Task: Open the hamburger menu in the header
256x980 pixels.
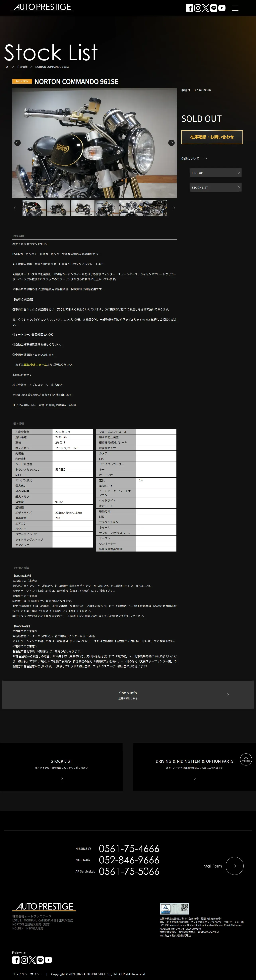Action: [x=235, y=8]
